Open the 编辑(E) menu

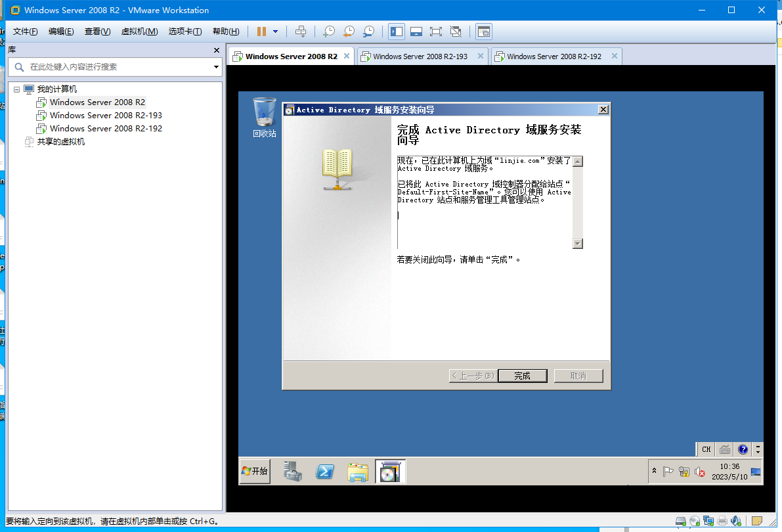(61, 32)
